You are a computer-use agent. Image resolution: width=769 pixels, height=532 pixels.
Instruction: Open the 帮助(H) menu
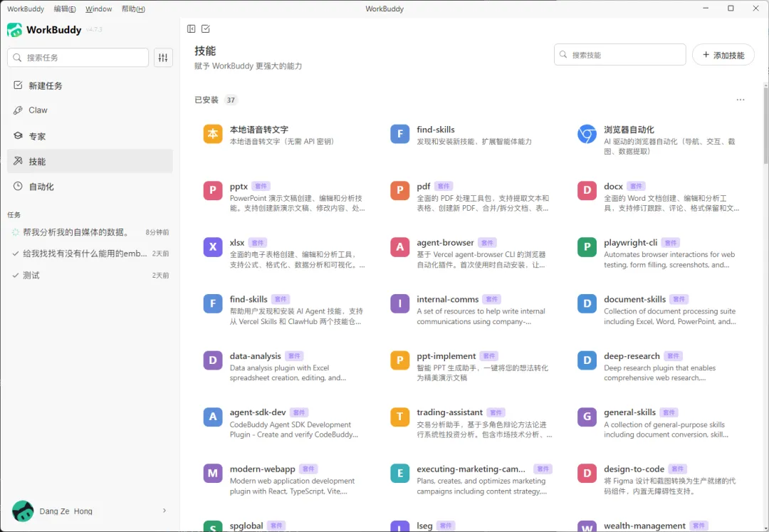(133, 9)
